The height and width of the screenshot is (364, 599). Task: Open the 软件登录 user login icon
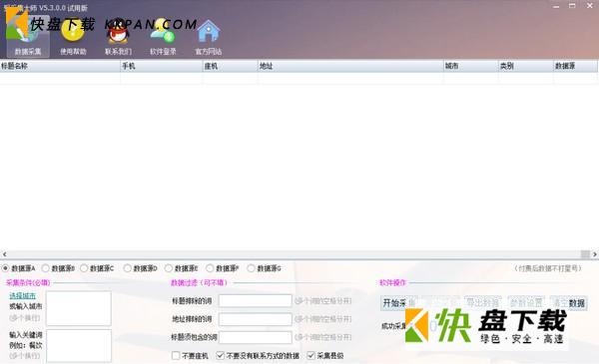point(163,37)
